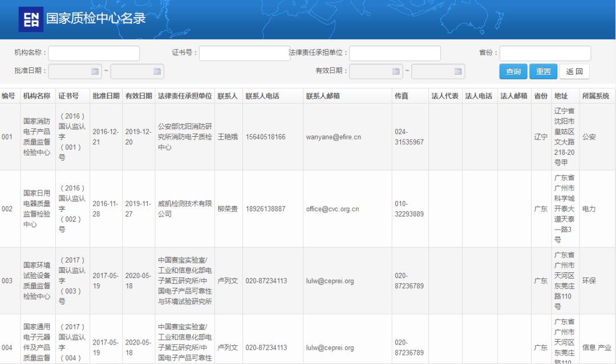Click fax number 010-32293889
This screenshot has height=364, width=616.
[410, 209]
